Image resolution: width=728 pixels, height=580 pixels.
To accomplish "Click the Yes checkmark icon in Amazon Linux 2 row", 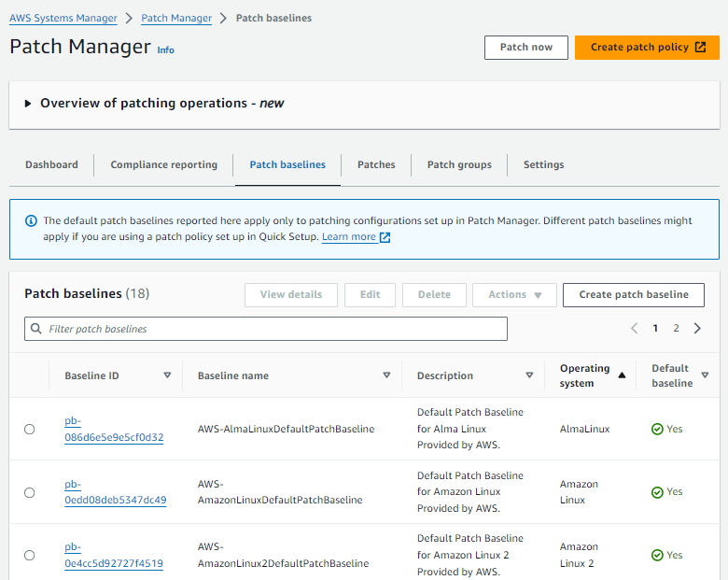I will [x=657, y=555].
